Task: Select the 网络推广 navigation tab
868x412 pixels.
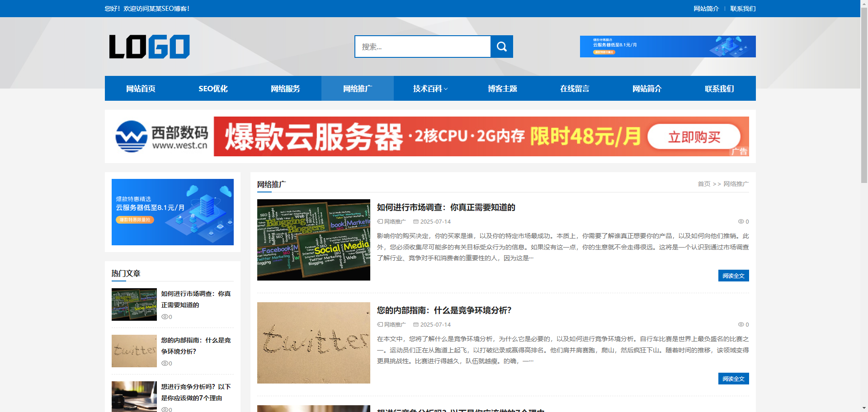Action: click(x=358, y=89)
